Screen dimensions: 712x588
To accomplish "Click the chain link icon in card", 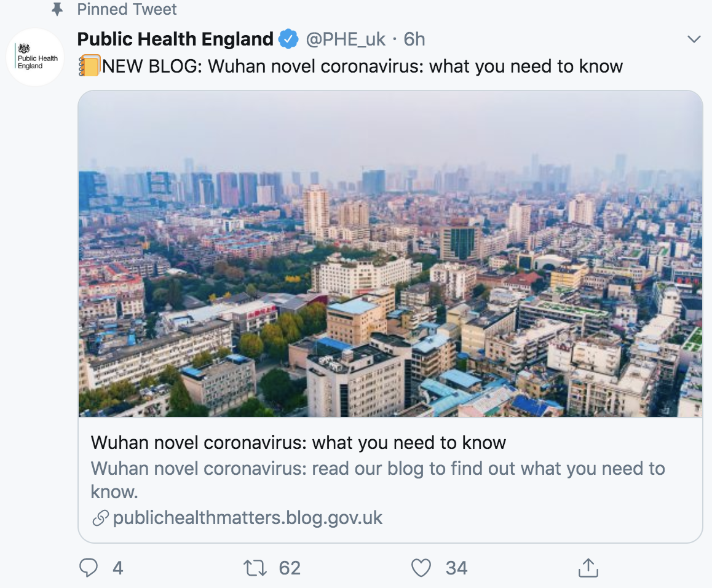I will coord(100,518).
